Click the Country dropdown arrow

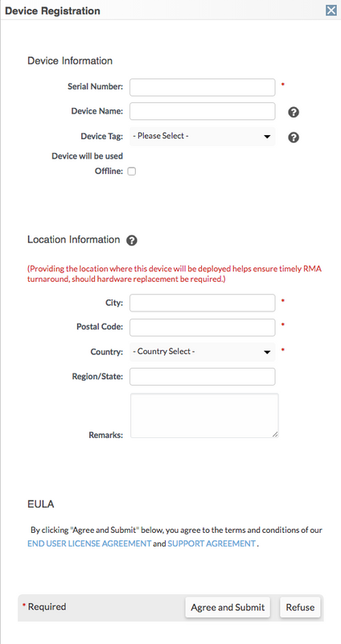coord(267,353)
